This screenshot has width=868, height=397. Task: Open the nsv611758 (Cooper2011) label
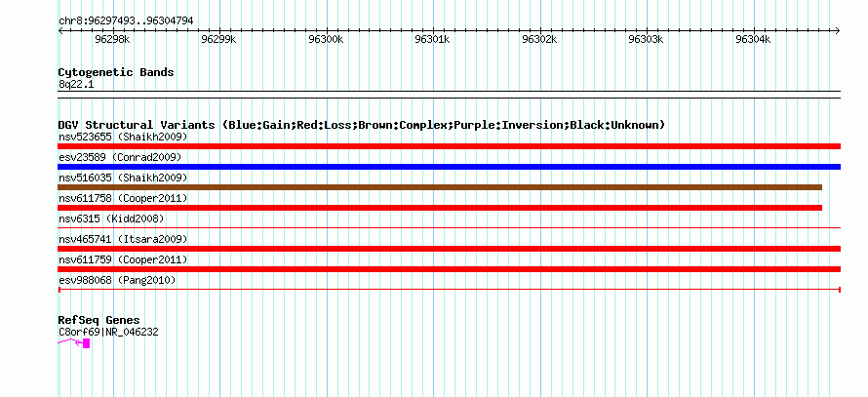pos(123,198)
